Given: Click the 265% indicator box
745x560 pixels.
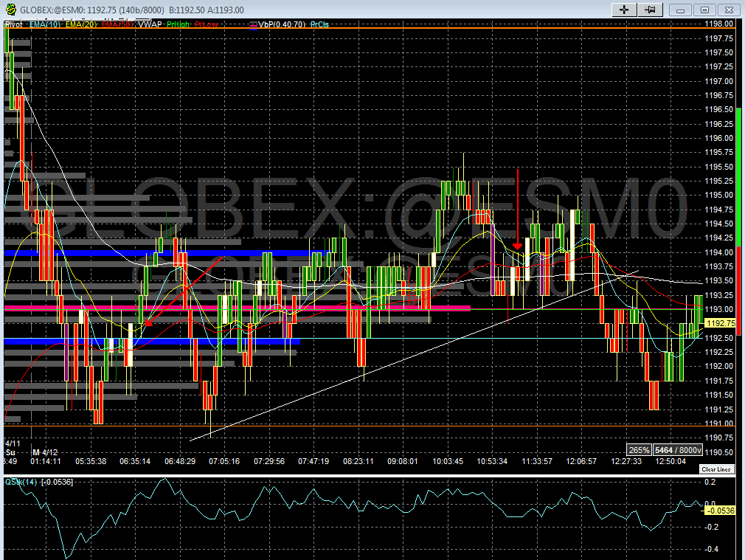Looking at the screenshot, I should coord(639,450).
